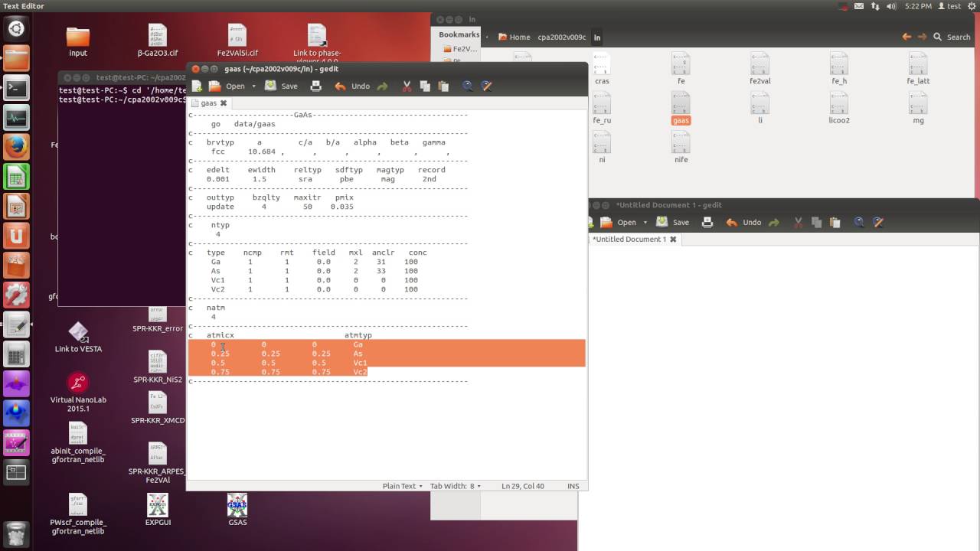Open the Tab Width dropdown in status bar
The height and width of the screenshot is (551, 980).
[456, 486]
